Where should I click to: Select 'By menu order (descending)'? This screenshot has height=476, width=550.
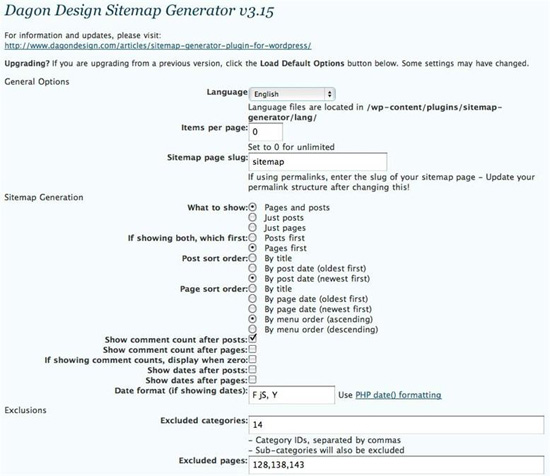tap(253, 329)
